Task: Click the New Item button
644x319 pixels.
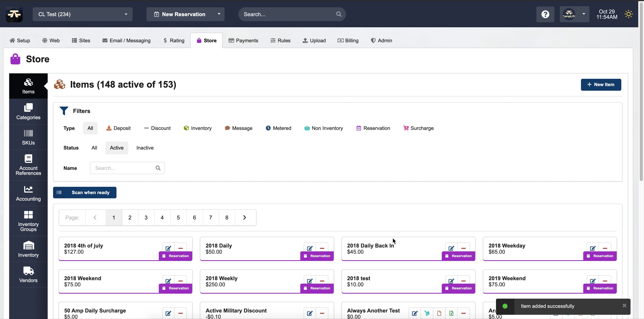Action: pos(601,85)
